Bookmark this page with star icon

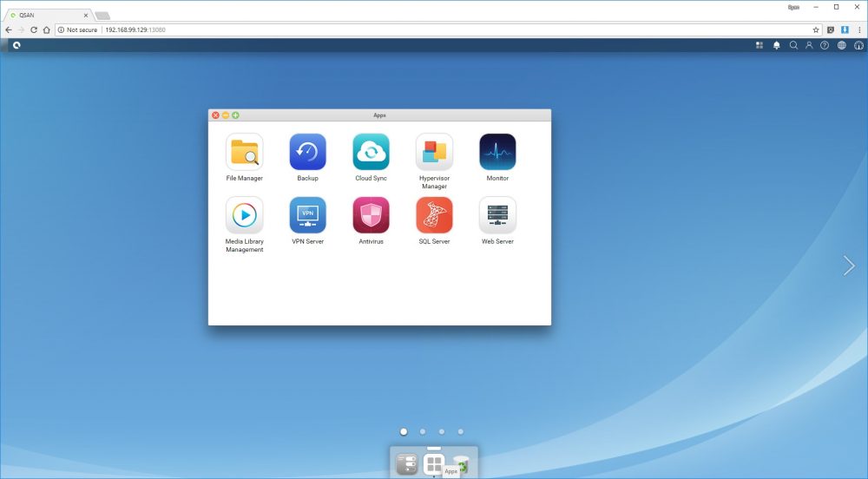[815, 30]
